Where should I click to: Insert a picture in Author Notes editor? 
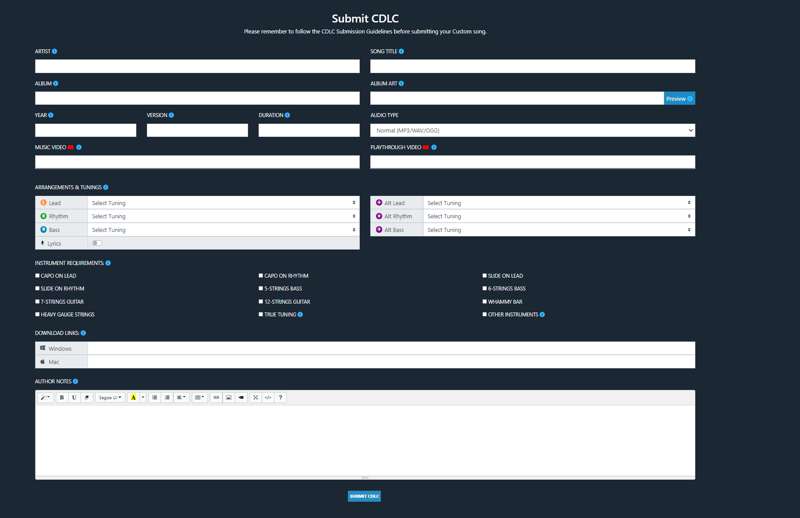(228, 397)
